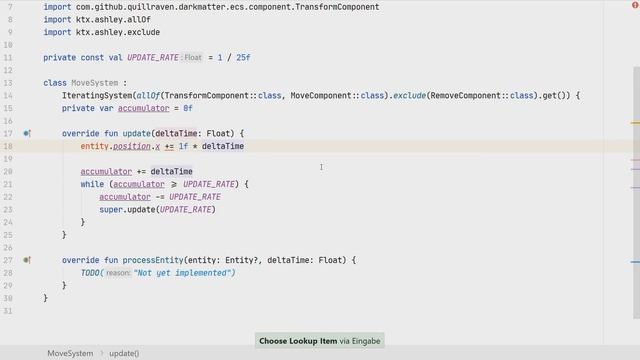Click the 'while' keyword on line 21
Screen dimensions: 640x360
pos(92,184)
